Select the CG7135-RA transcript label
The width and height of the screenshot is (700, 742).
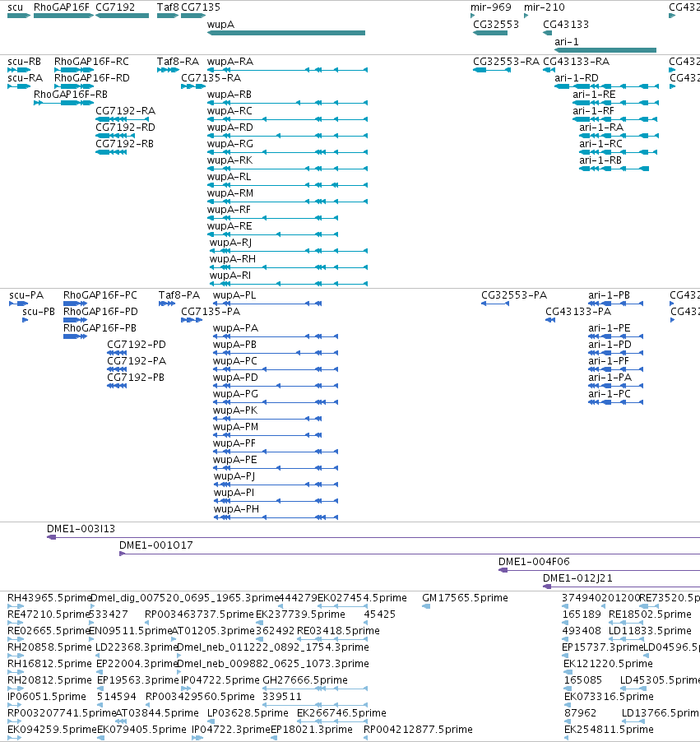pos(211,77)
